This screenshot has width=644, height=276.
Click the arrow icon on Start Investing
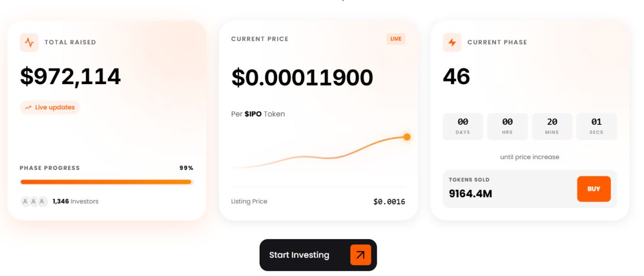coord(361,255)
